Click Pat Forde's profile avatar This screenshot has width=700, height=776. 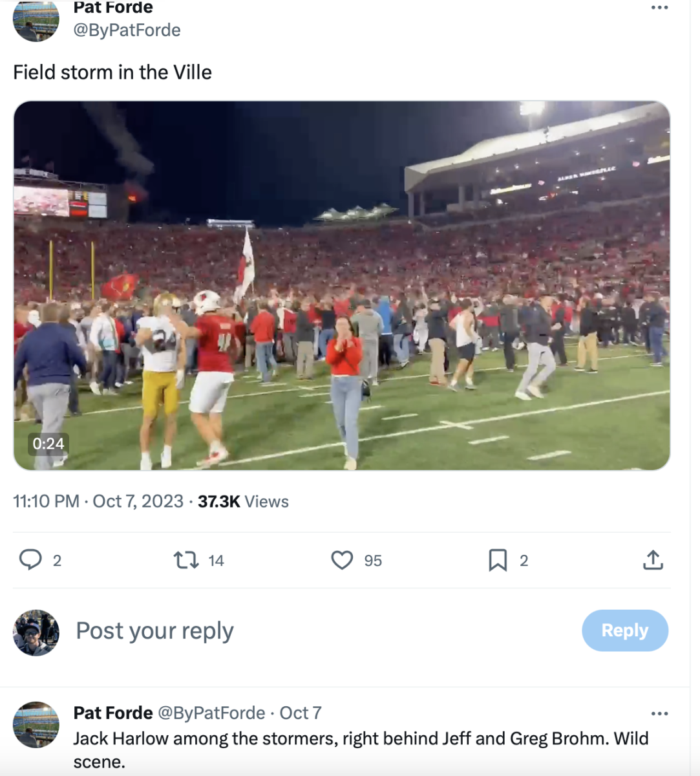pos(36,19)
